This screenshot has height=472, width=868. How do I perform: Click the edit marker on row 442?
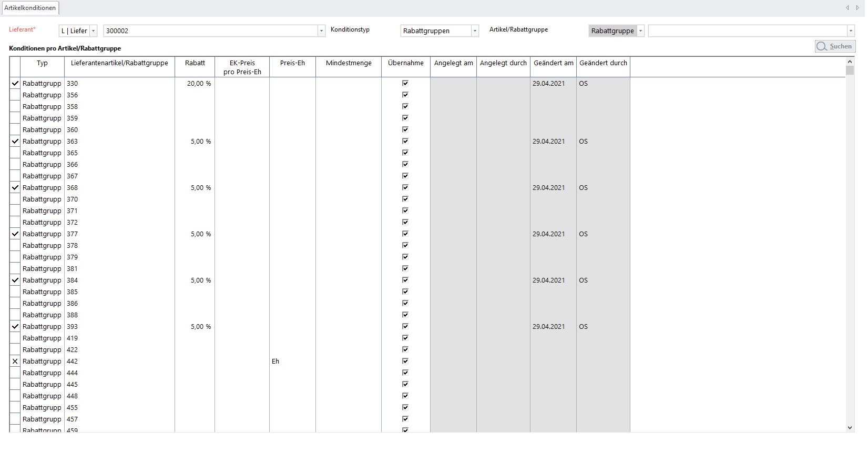click(15, 361)
